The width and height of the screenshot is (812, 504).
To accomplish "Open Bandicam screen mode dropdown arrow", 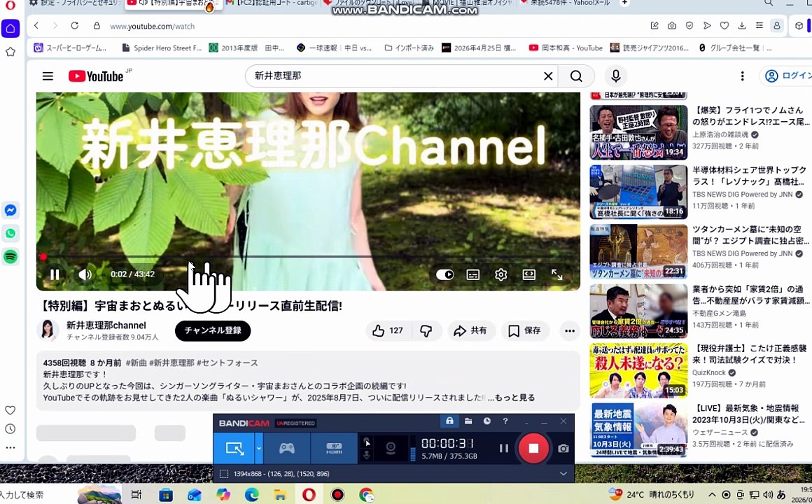I will tap(259, 448).
